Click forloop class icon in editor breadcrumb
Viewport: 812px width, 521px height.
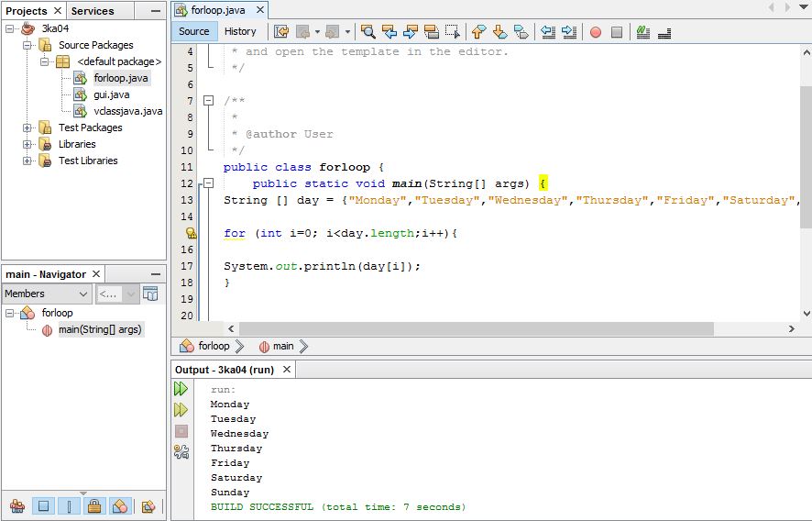point(186,346)
